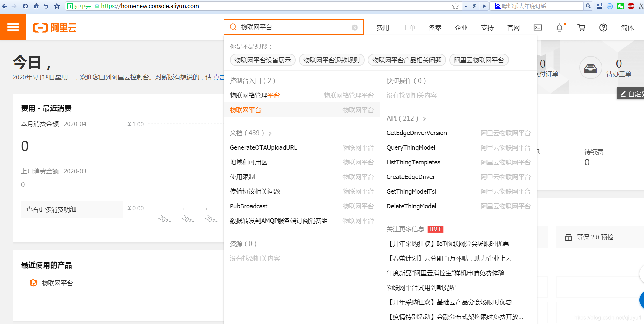Open the 备案 menu
The width and height of the screenshot is (644, 324).
click(435, 28)
